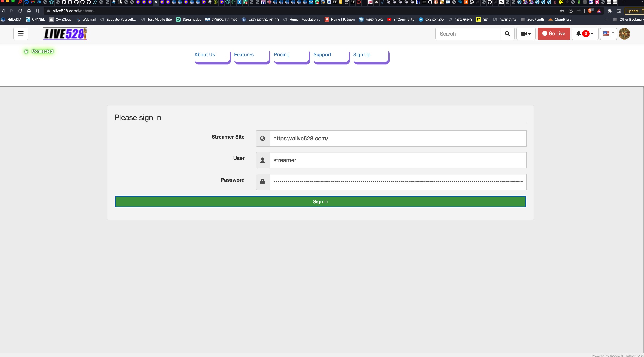Click the address bar URL

coord(74,11)
